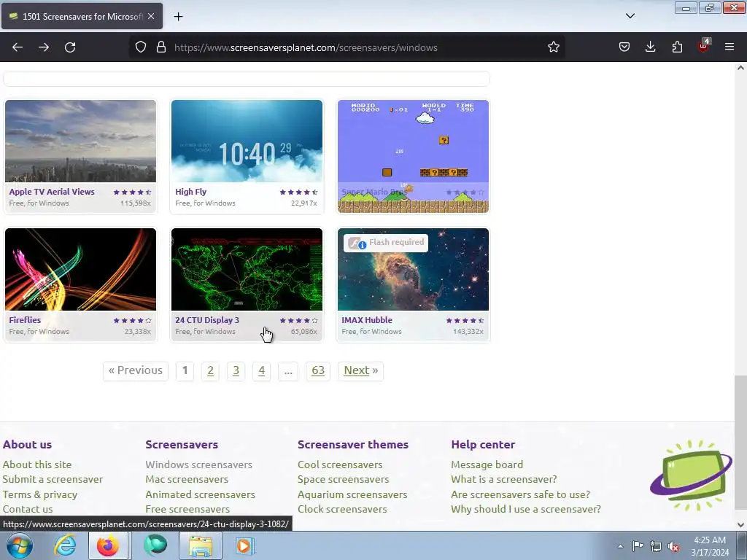The height and width of the screenshot is (560, 747).
Task: Click the High Fly star rating
Action: coord(298,192)
